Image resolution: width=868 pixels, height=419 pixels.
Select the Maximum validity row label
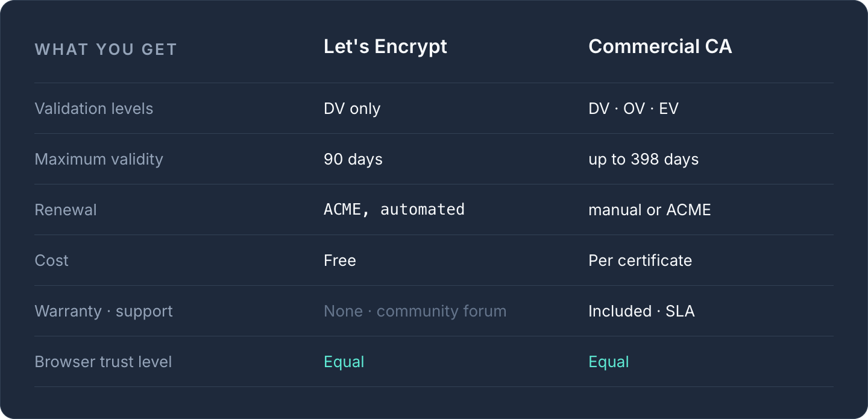pyautogui.click(x=99, y=159)
